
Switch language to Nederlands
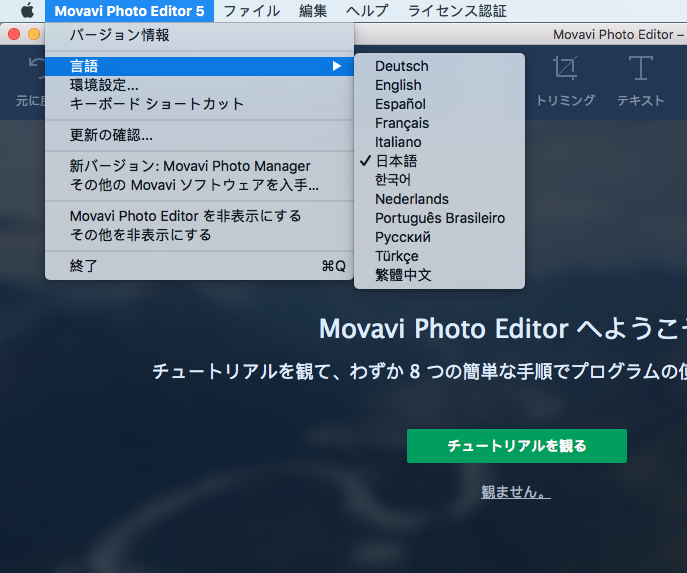pos(439,199)
